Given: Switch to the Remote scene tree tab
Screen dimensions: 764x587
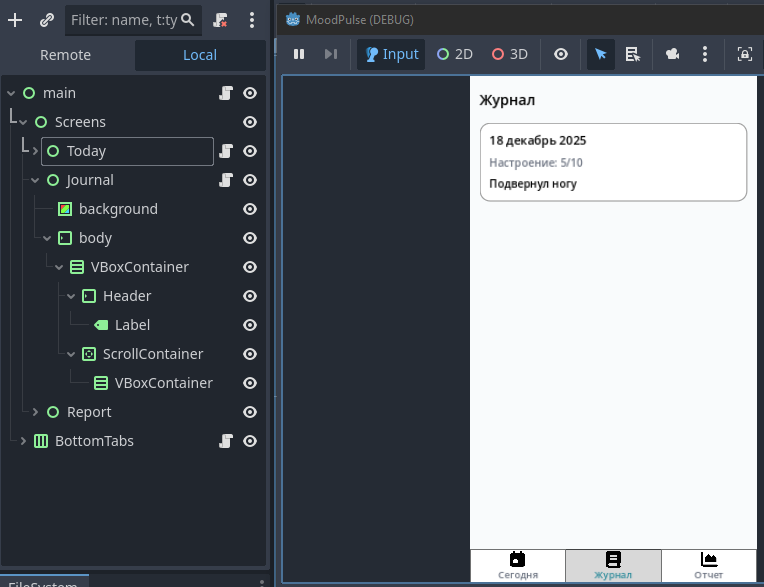Looking at the screenshot, I should point(66,55).
